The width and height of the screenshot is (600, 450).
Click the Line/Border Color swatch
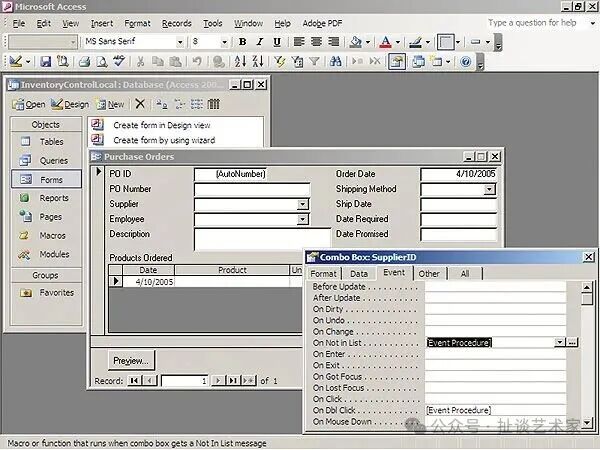[x=416, y=42]
